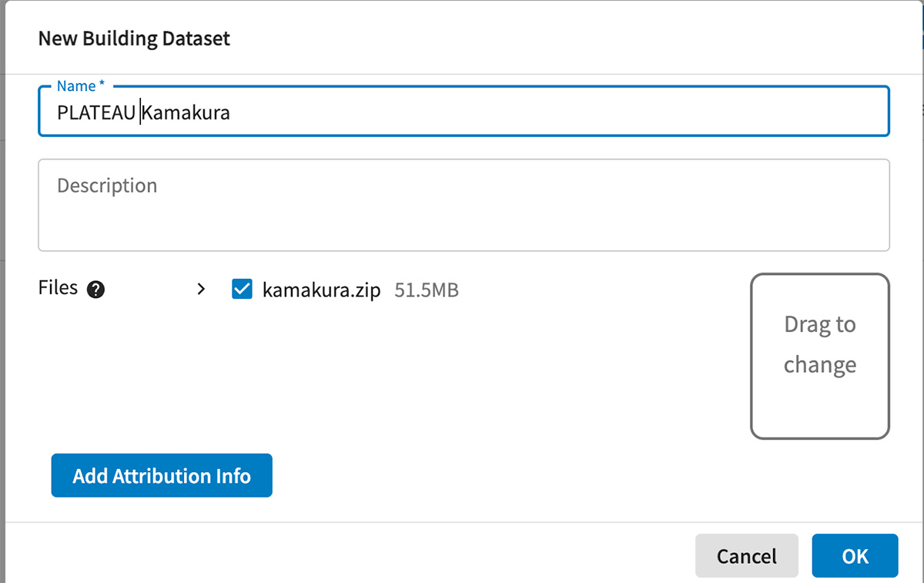
Task: Place cursor on the word Kamakura in Name
Action: pos(187,113)
